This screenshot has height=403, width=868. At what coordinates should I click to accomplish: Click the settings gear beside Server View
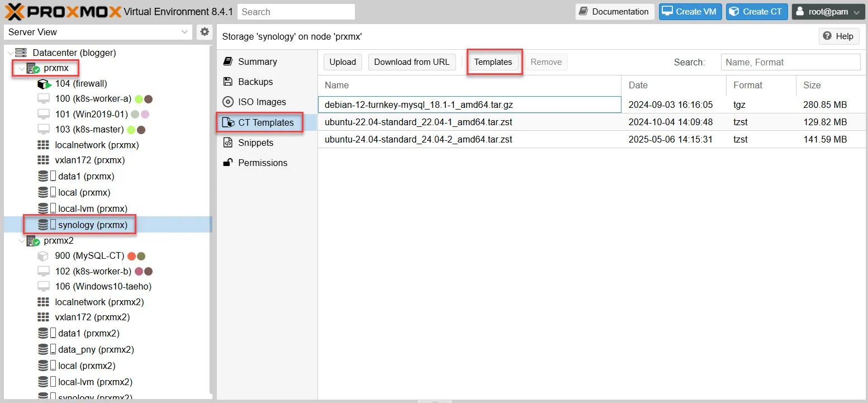[204, 32]
